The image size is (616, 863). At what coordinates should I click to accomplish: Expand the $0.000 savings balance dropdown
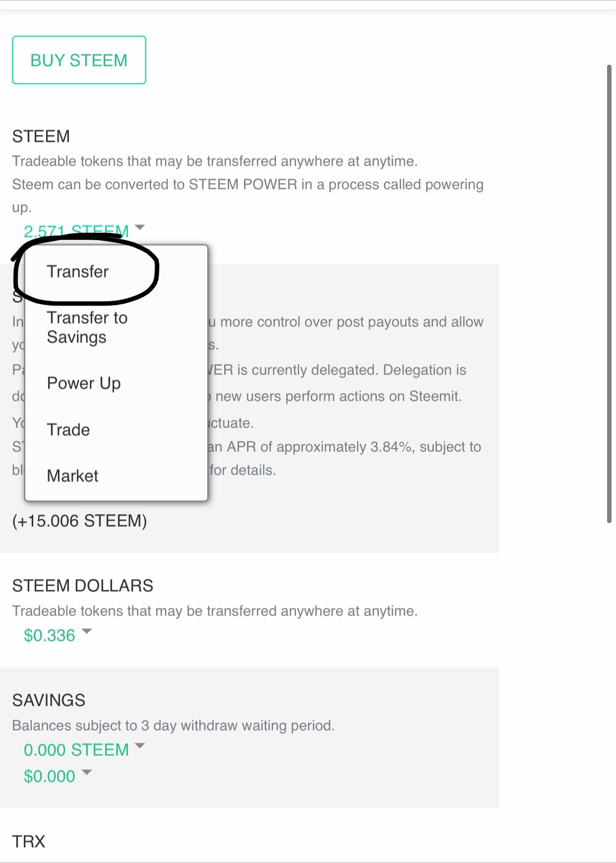click(50, 776)
